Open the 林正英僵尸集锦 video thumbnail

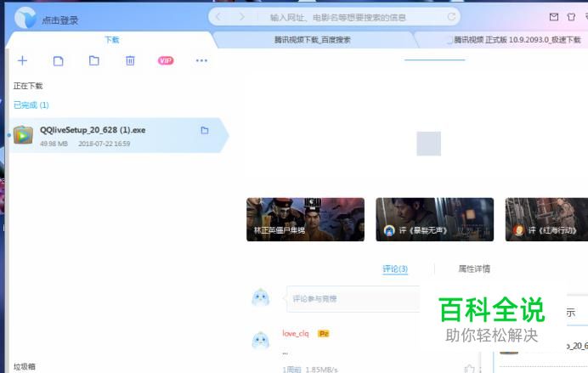point(305,219)
